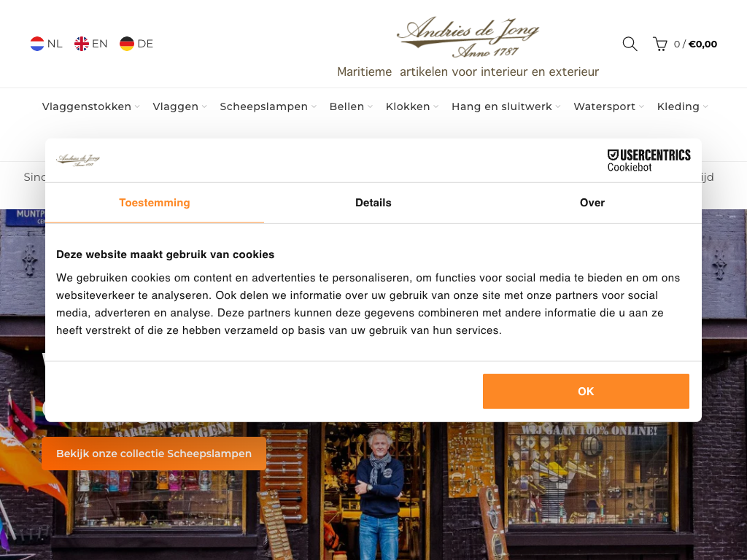Click the Andries de Jong header logo
The width and height of the screenshot is (747, 560).
(468, 37)
